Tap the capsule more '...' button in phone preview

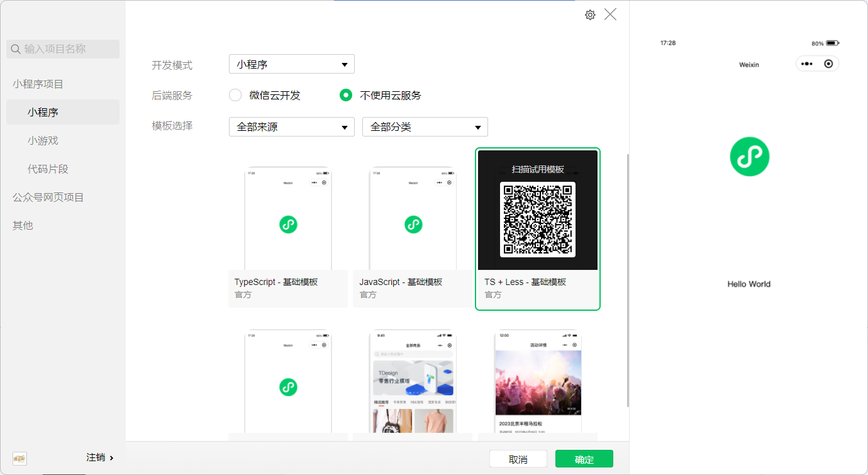click(x=808, y=64)
